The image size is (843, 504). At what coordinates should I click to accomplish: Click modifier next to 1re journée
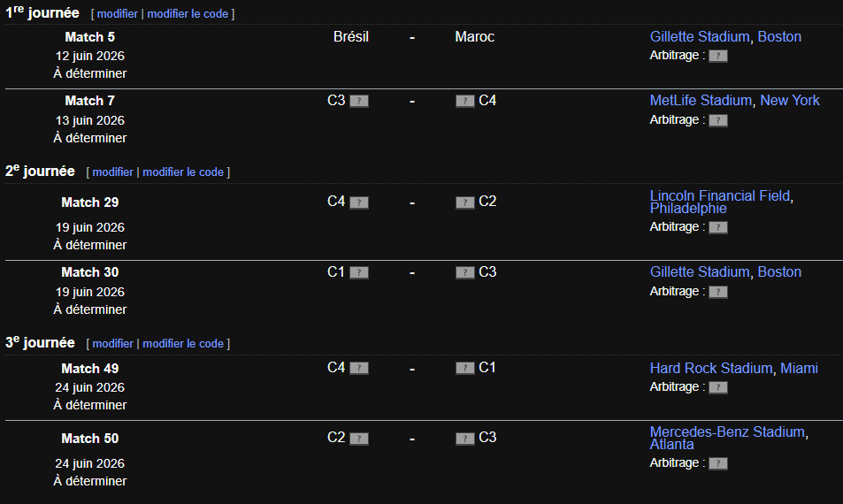pyautogui.click(x=117, y=15)
